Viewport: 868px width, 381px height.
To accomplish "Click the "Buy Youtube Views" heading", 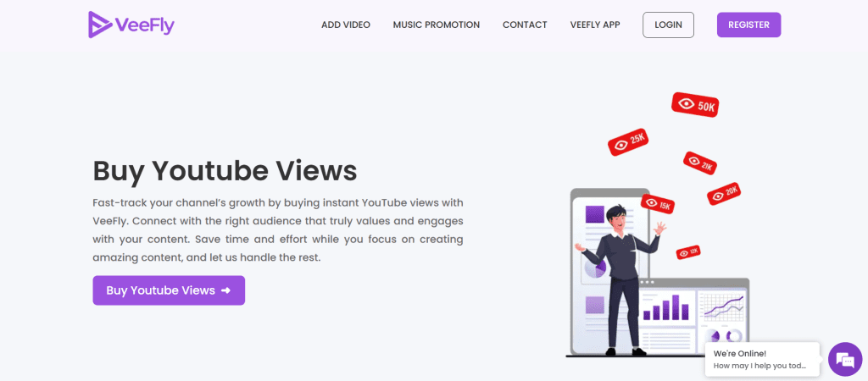I will coord(225,171).
